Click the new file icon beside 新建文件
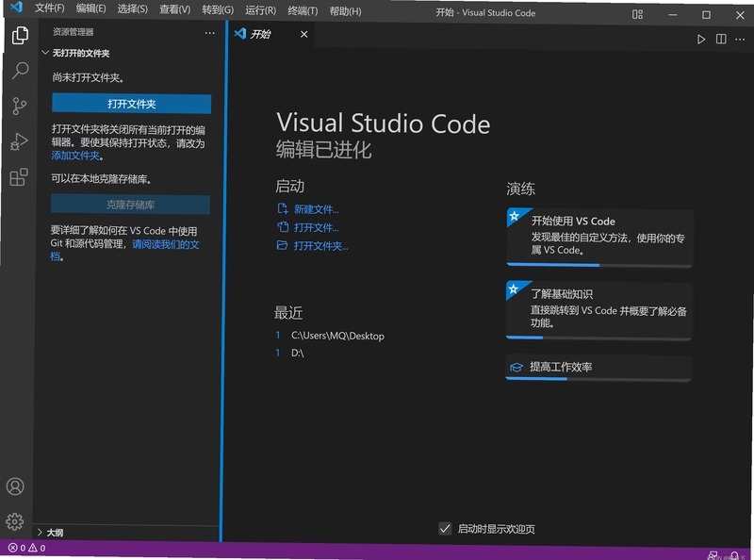 click(x=283, y=208)
